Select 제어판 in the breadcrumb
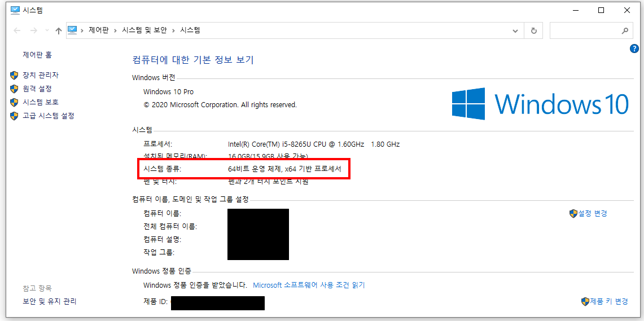The height and width of the screenshot is (321, 644). (x=99, y=30)
